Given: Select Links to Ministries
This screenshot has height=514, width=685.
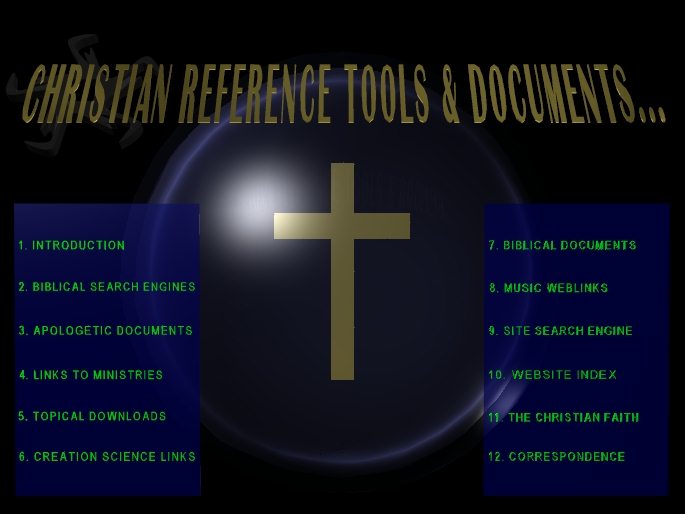Looking at the screenshot, I should coord(91,375).
